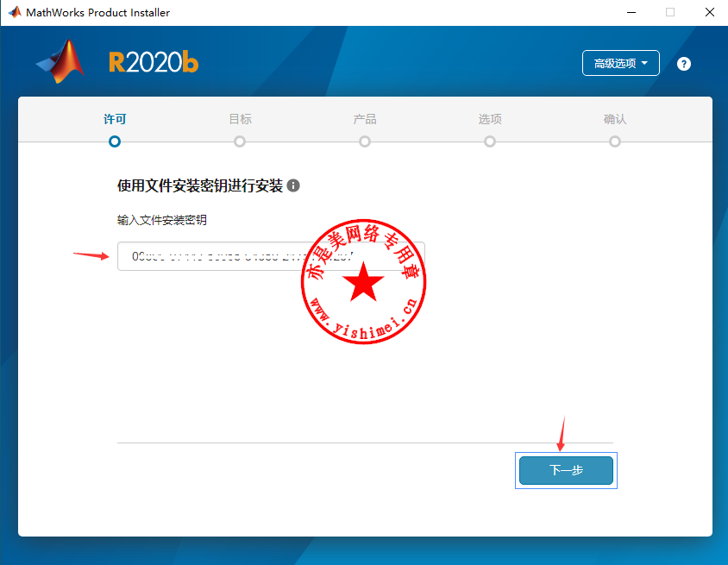728x565 pixels.
Task: Click the 输入文件安装密钥 label
Action: tap(162, 220)
